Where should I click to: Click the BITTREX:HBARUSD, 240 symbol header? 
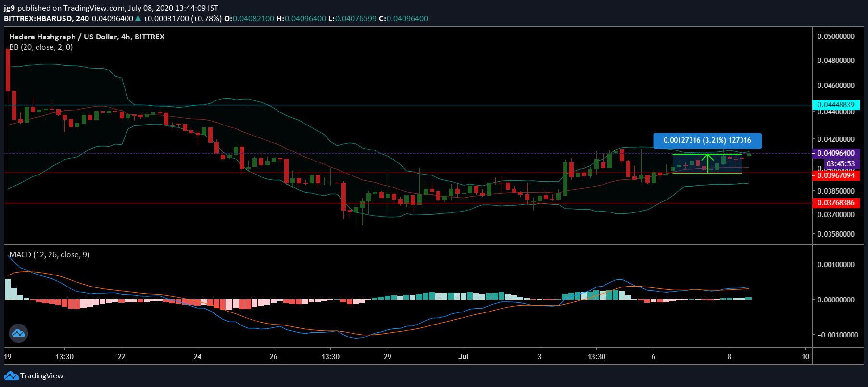coord(47,19)
